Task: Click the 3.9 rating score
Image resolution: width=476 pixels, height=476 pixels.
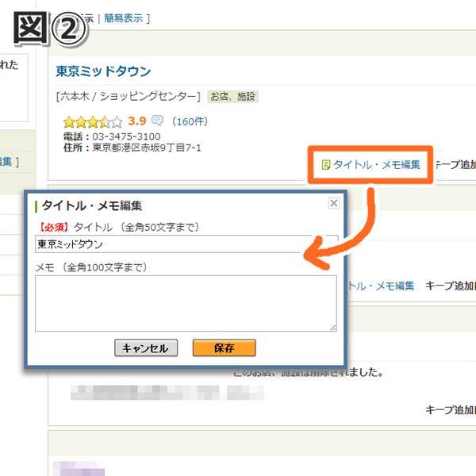Action: tap(137, 121)
